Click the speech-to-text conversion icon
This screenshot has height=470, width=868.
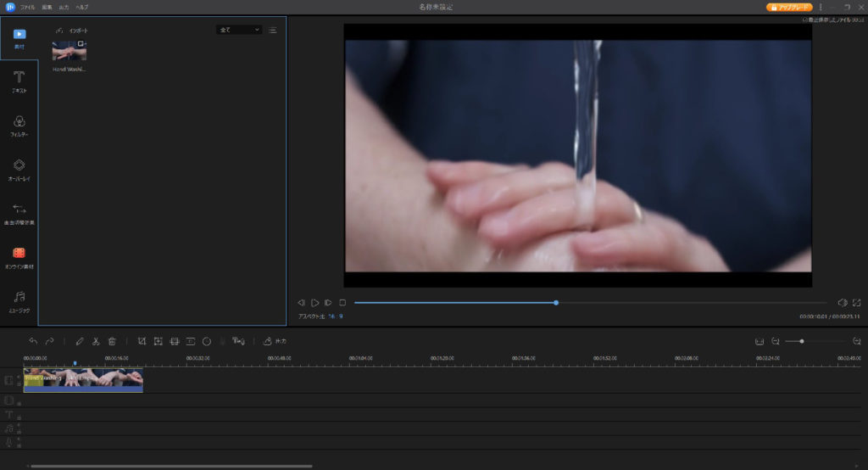coord(238,341)
